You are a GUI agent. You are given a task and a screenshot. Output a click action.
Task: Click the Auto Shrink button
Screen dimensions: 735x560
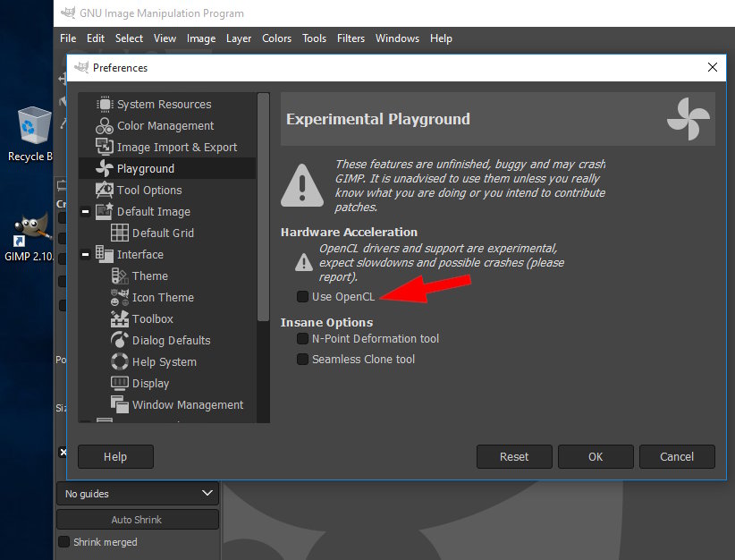138,520
